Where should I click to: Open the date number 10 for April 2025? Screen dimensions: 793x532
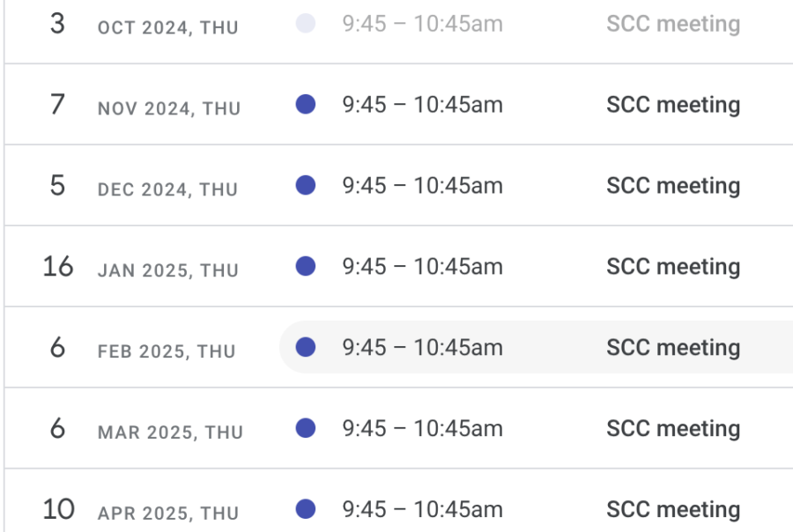[x=58, y=509]
